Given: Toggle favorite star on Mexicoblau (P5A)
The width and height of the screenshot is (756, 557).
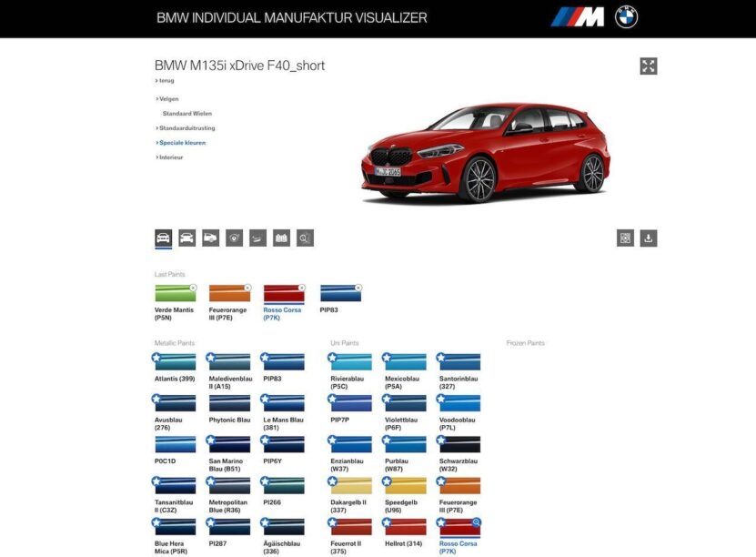Looking at the screenshot, I should coord(387,358).
